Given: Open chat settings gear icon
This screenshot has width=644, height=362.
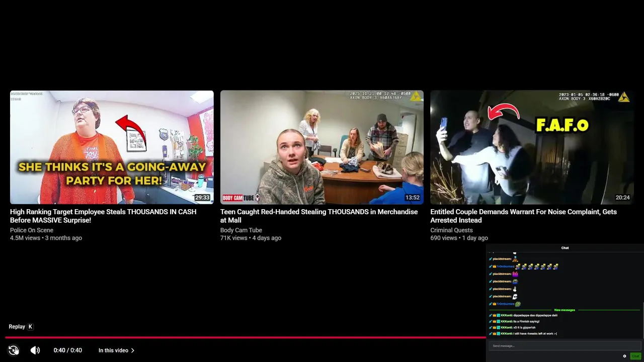Looking at the screenshot, I should 625,356.
